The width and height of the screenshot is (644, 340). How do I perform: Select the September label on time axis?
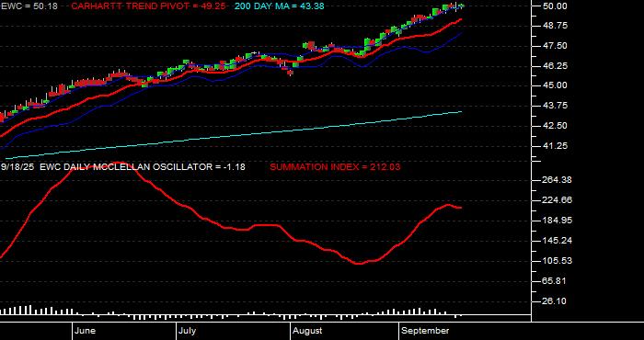click(x=425, y=331)
